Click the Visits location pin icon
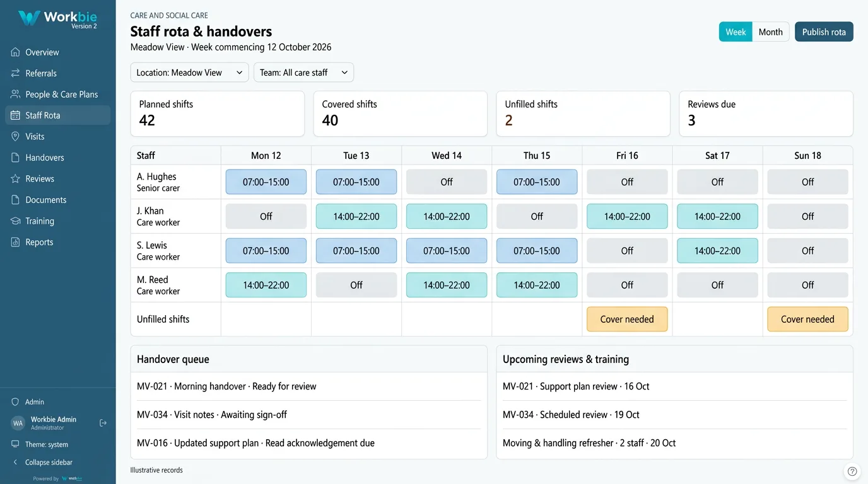Image resolution: width=868 pixels, height=484 pixels. tap(16, 137)
